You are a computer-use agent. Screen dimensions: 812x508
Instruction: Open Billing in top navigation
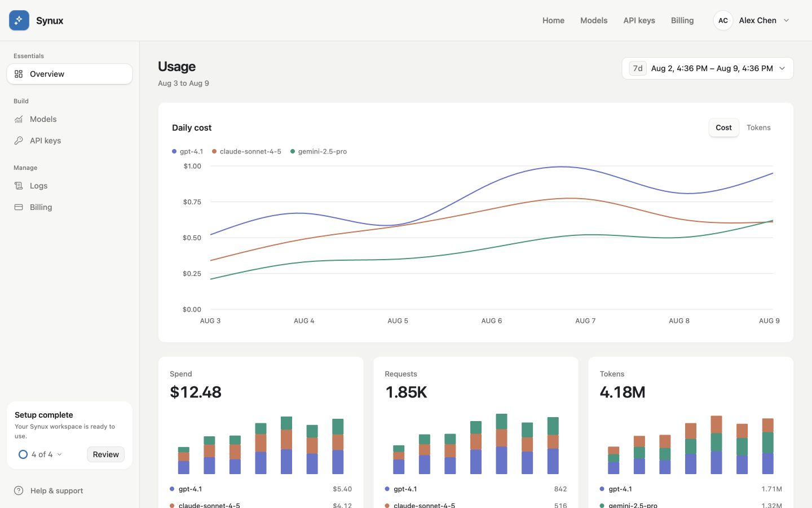click(682, 20)
